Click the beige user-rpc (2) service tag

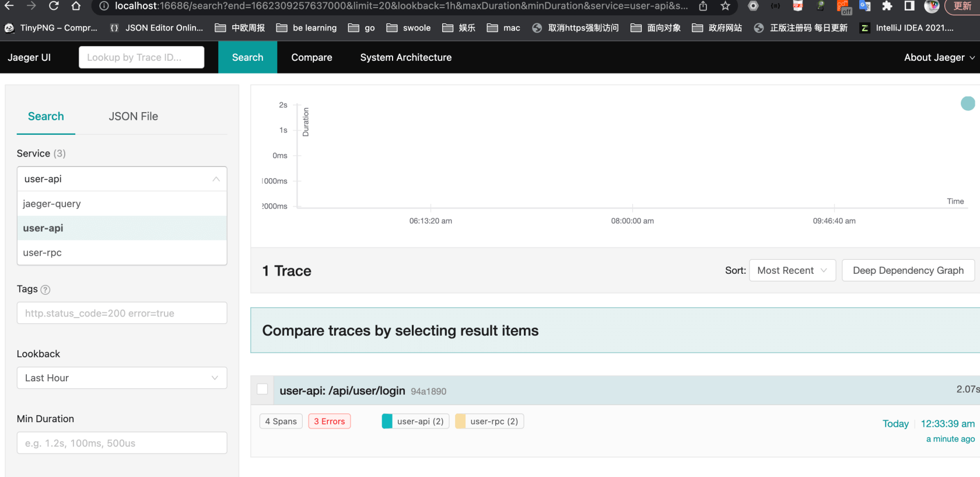(x=489, y=422)
